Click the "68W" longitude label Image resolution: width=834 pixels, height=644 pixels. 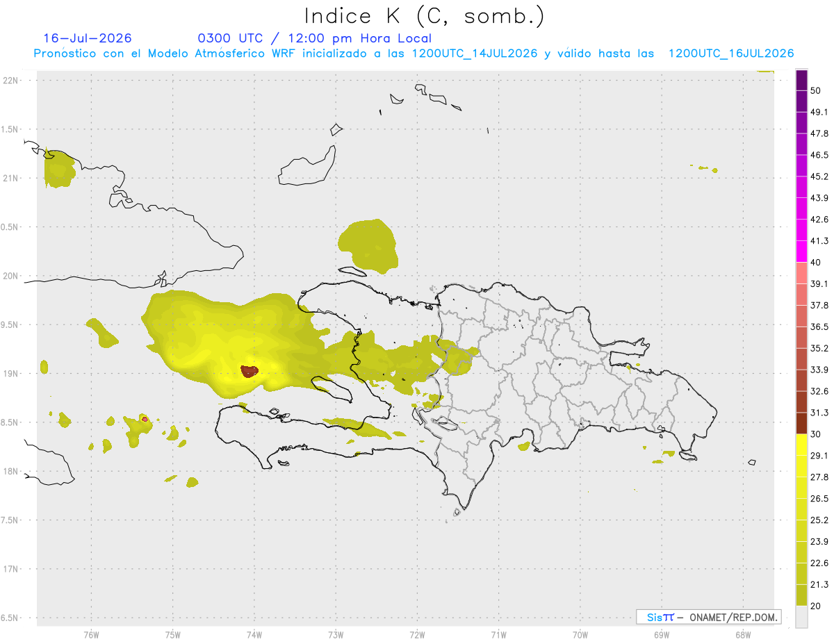pyautogui.click(x=743, y=635)
